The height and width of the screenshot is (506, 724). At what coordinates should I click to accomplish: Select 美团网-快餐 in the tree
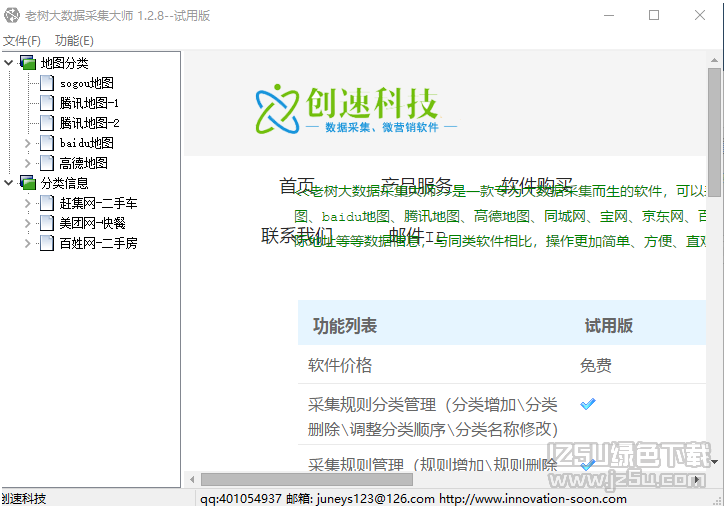click(92, 223)
